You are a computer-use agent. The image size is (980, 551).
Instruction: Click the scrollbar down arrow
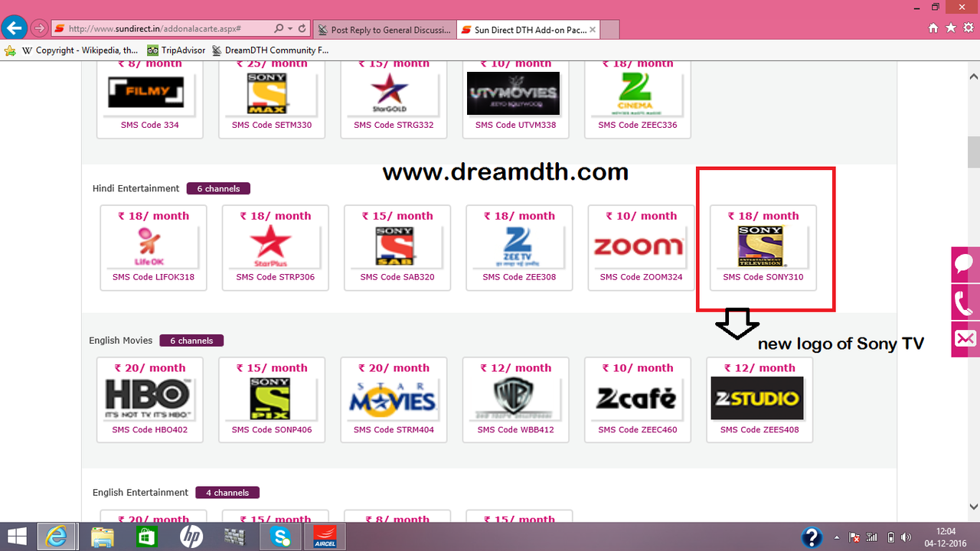tap(974, 507)
